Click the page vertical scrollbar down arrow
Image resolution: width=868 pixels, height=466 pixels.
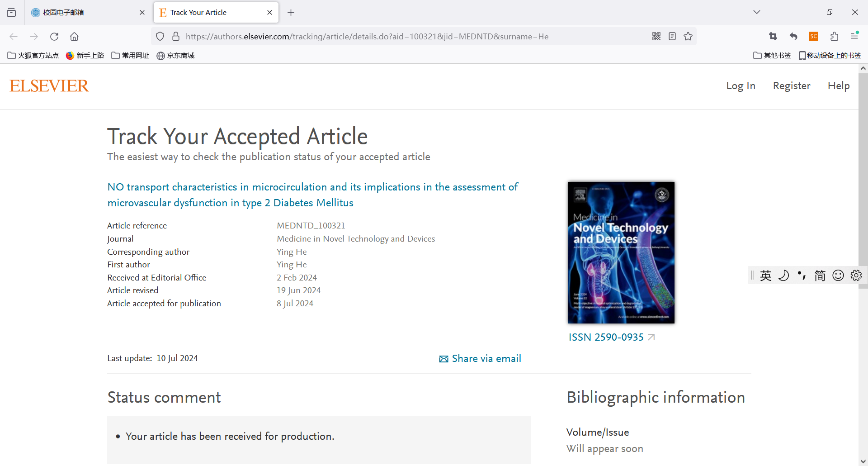coord(863,461)
